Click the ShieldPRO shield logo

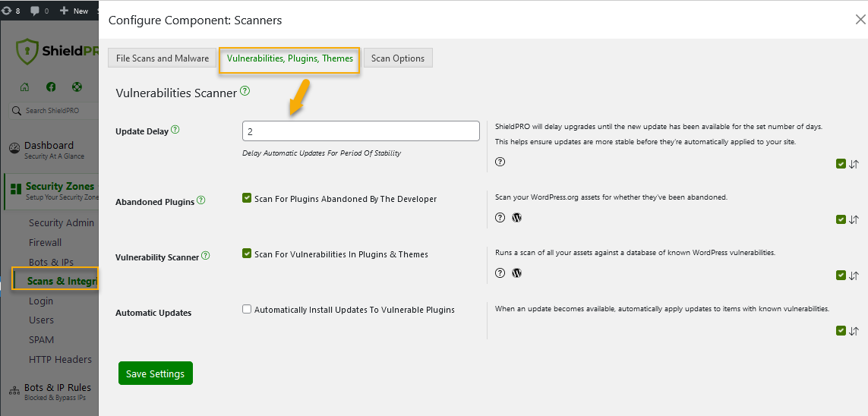click(x=27, y=52)
